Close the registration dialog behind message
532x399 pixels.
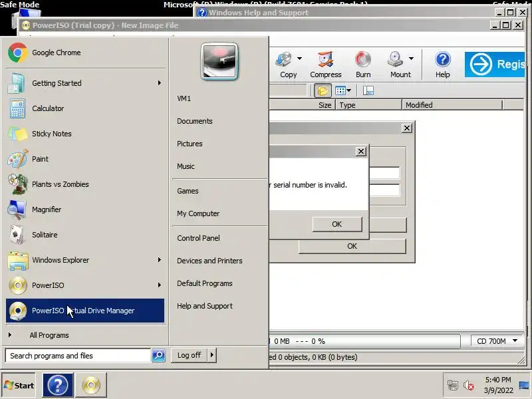(x=407, y=128)
